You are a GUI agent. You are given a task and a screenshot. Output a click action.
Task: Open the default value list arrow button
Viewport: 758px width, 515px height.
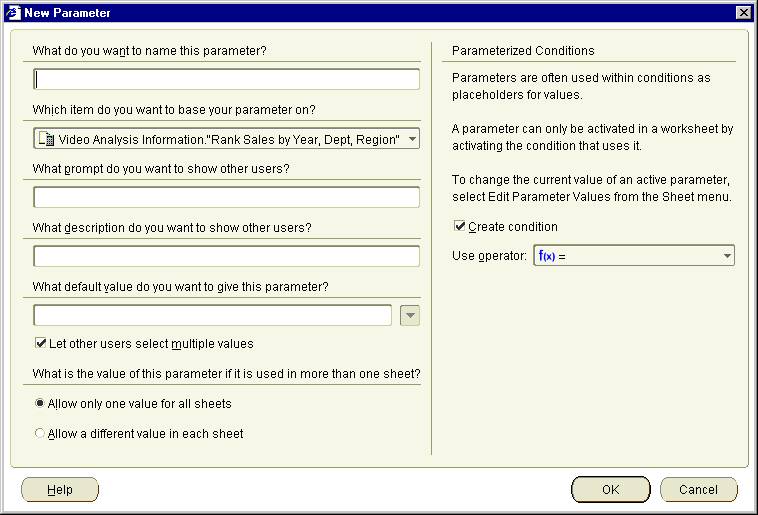(410, 315)
